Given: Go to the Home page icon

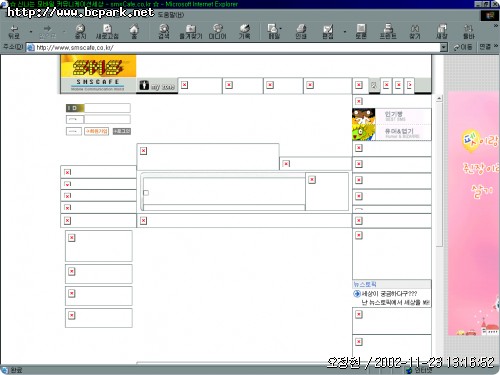Looking at the screenshot, I should [134, 32].
